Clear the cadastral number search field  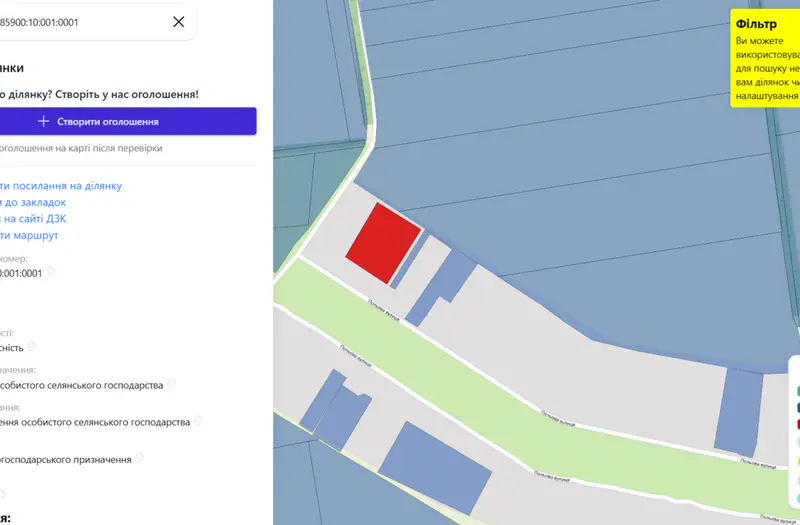tap(179, 21)
